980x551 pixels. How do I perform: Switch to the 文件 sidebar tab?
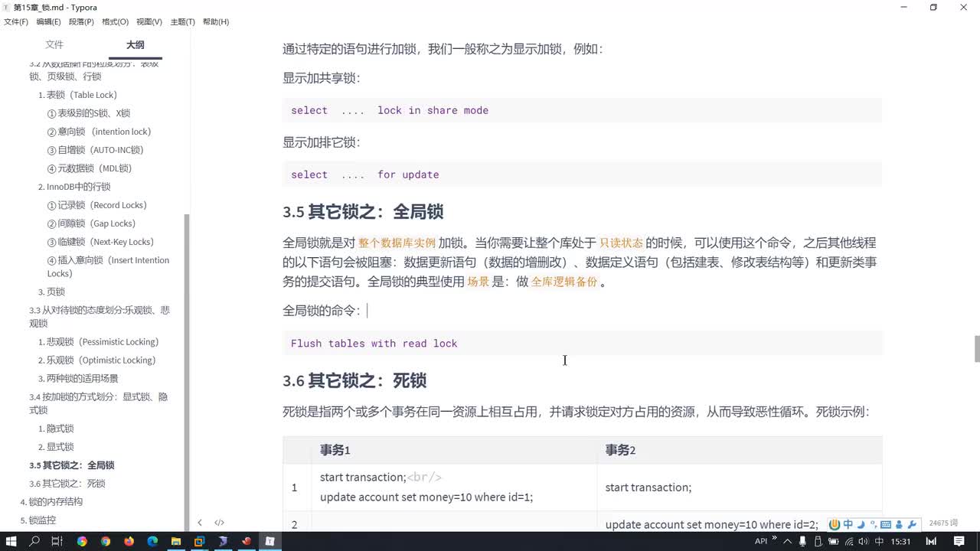point(54,45)
